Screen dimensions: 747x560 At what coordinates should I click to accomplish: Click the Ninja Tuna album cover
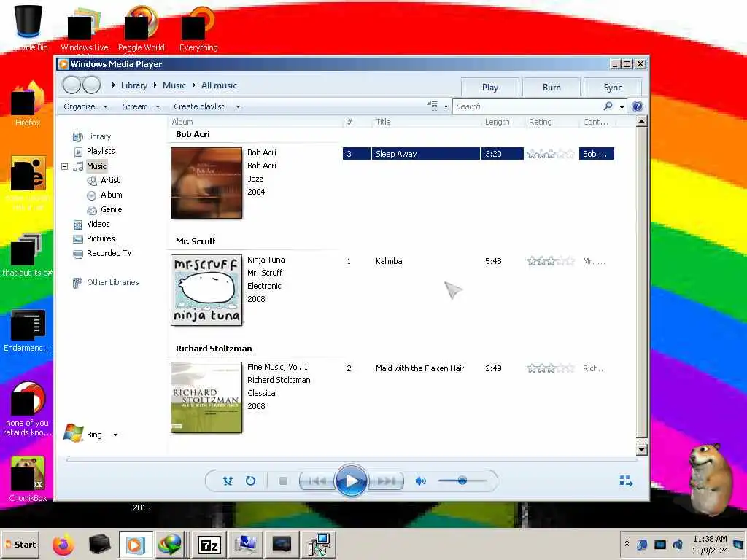206,290
